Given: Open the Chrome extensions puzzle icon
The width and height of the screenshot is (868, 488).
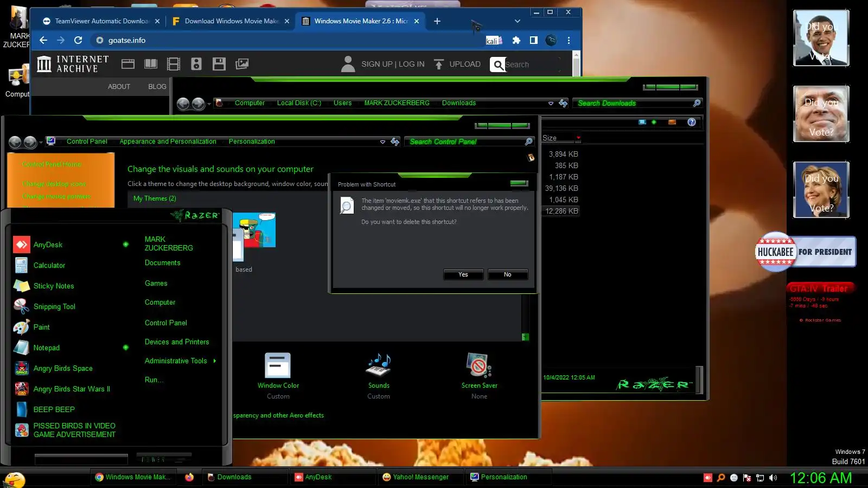Looking at the screenshot, I should (x=516, y=40).
